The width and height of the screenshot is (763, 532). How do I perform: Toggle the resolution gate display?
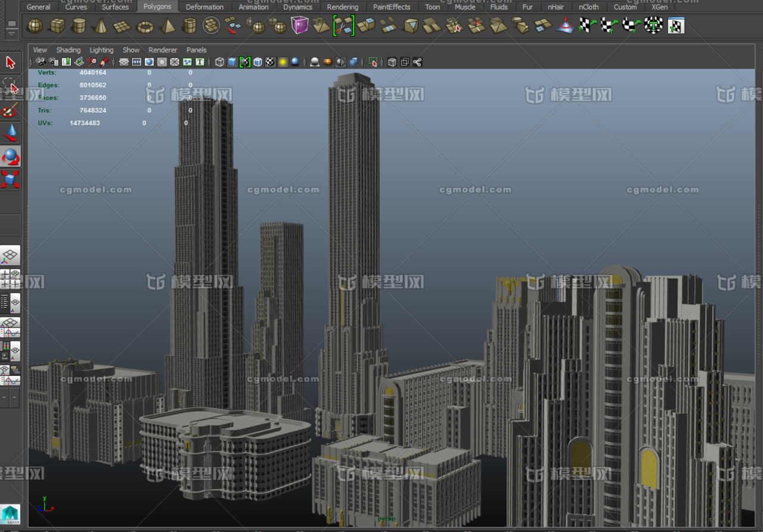click(149, 62)
